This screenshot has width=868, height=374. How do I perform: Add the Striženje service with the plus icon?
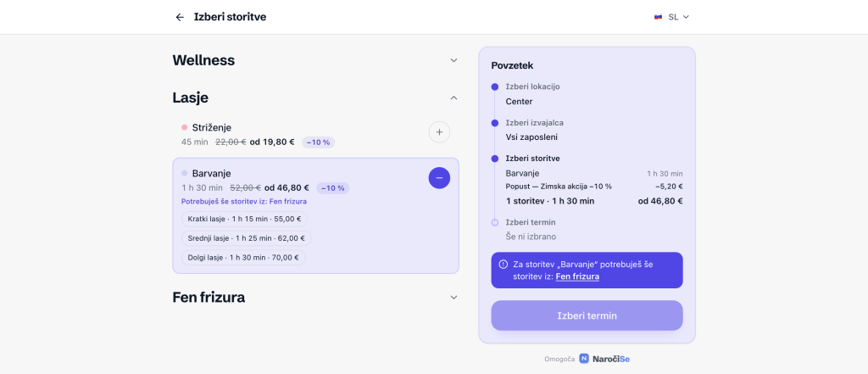pos(440,132)
